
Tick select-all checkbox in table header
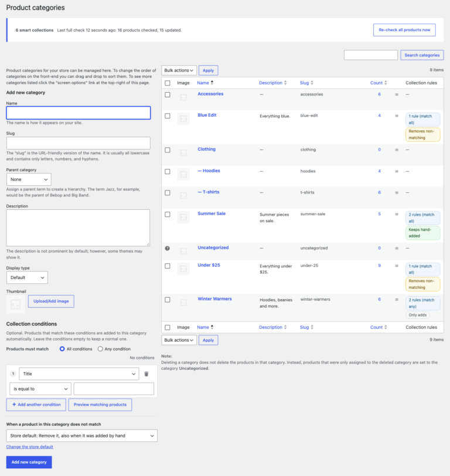pos(168,83)
